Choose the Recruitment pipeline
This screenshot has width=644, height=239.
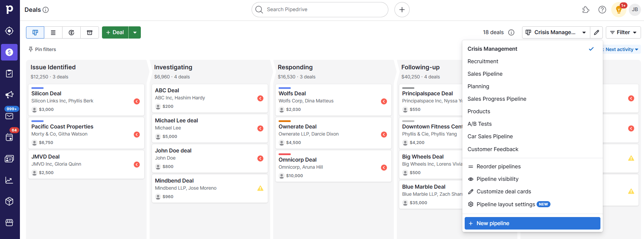click(x=483, y=62)
